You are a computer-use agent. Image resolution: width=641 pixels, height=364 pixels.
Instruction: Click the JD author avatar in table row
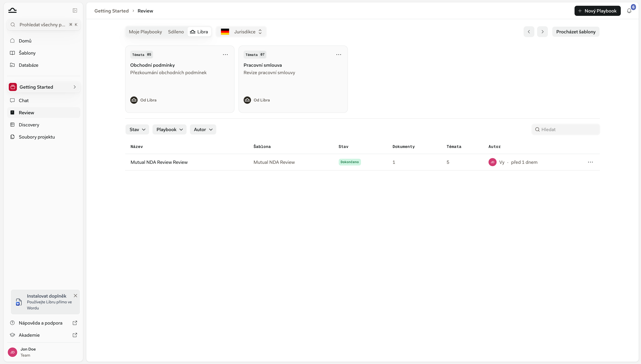pos(492,162)
